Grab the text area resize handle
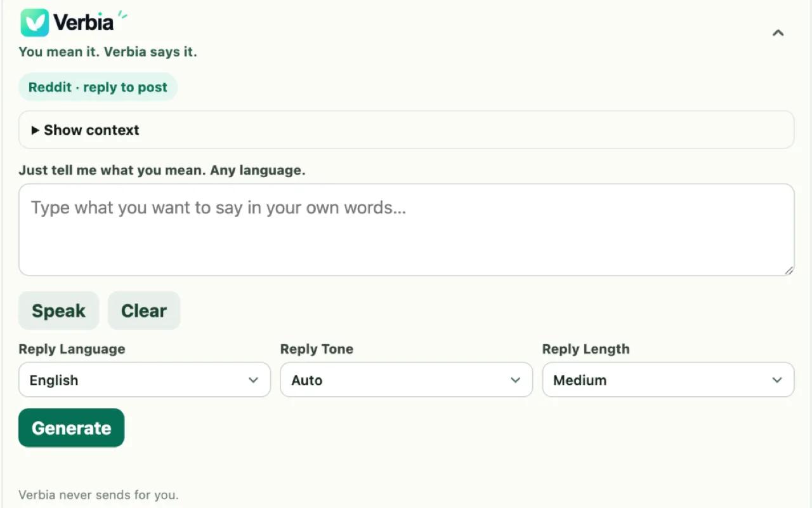 (x=789, y=270)
